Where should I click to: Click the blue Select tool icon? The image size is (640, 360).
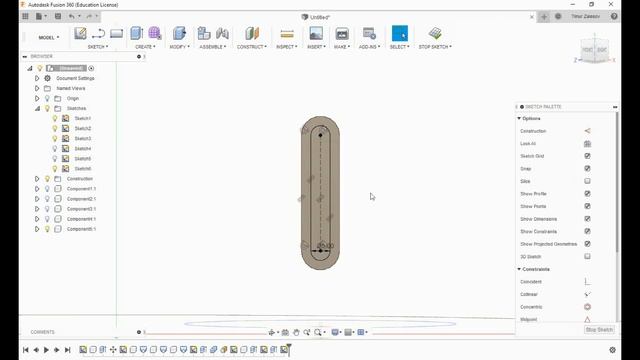[400, 33]
